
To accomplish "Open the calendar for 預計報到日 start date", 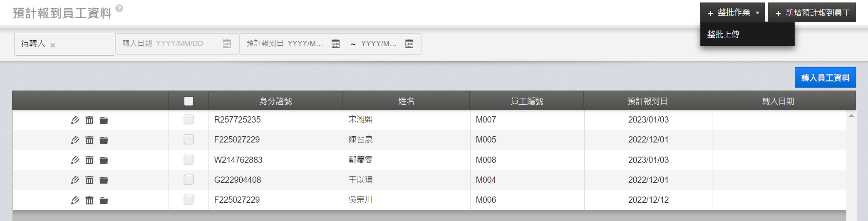I will 336,44.
